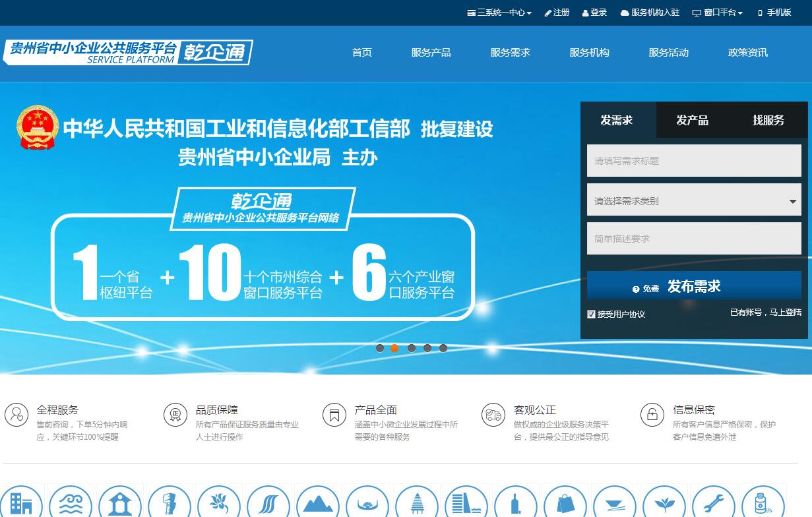Open the 请选择需求类别 dropdown
This screenshot has height=517, width=812.
[x=694, y=201]
